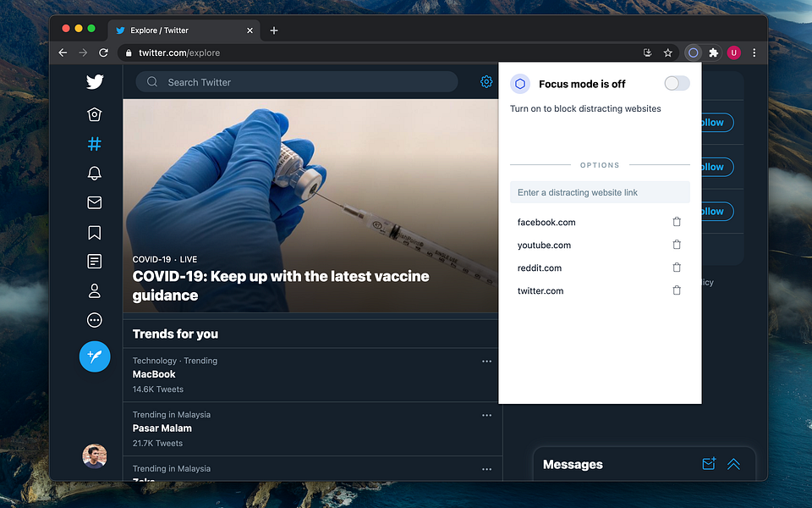Click the browser forward arrow
The image size is (812, 508).
[x=83, y=52]
